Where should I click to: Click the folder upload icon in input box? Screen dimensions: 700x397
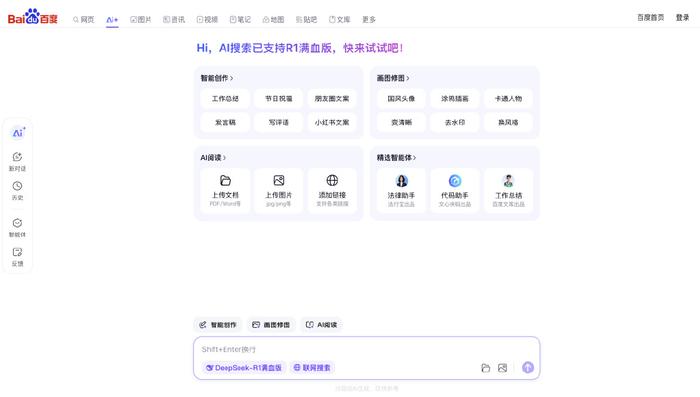pos(486,368)
